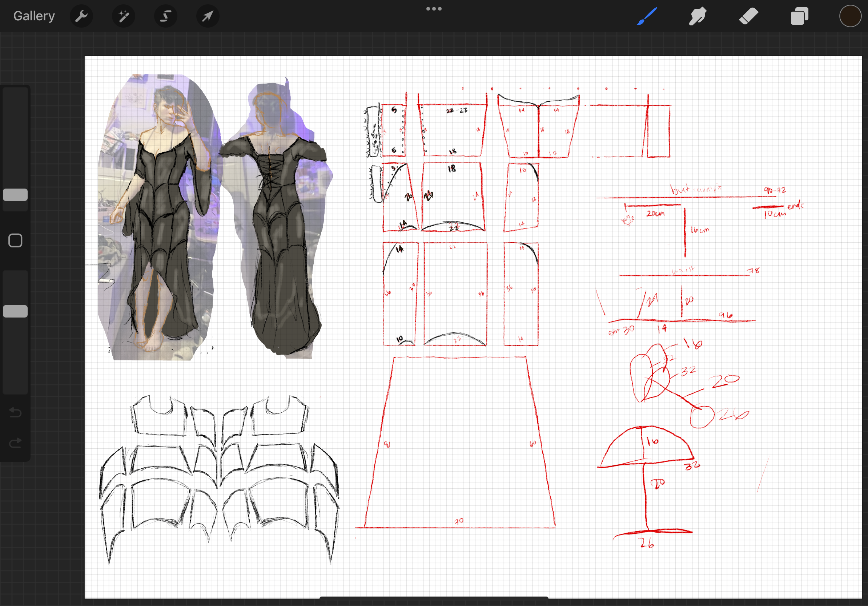The width and height of the screenshot is (868, 606).
Task: Select the Smudge tool
Action: pyautogui.click(x=697, y=16)
